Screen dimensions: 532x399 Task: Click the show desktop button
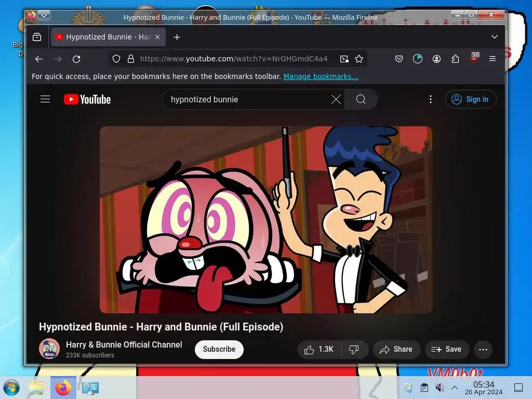click(518, 388)
